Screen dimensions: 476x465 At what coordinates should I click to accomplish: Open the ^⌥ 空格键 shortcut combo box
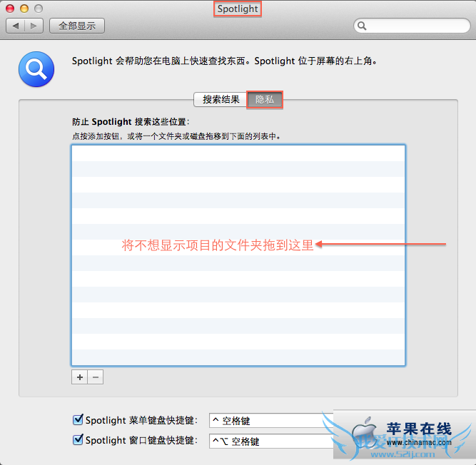pyautogui.click(x=271, y=441)
